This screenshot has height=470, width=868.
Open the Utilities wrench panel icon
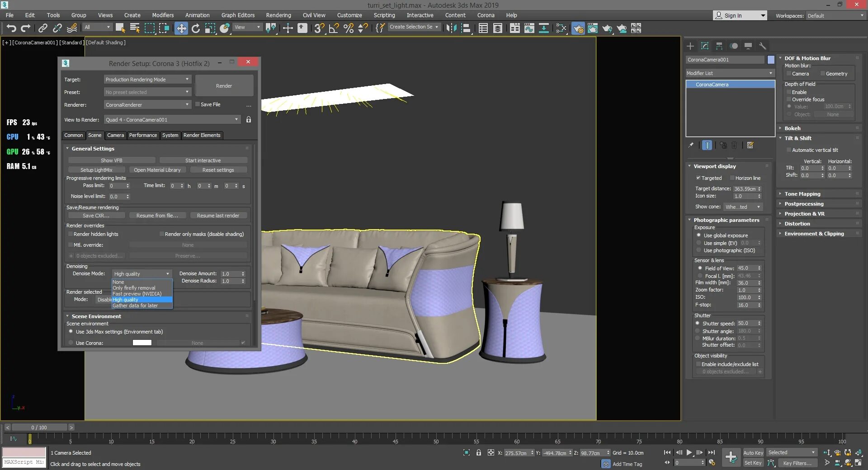click(x=762, y=46)
